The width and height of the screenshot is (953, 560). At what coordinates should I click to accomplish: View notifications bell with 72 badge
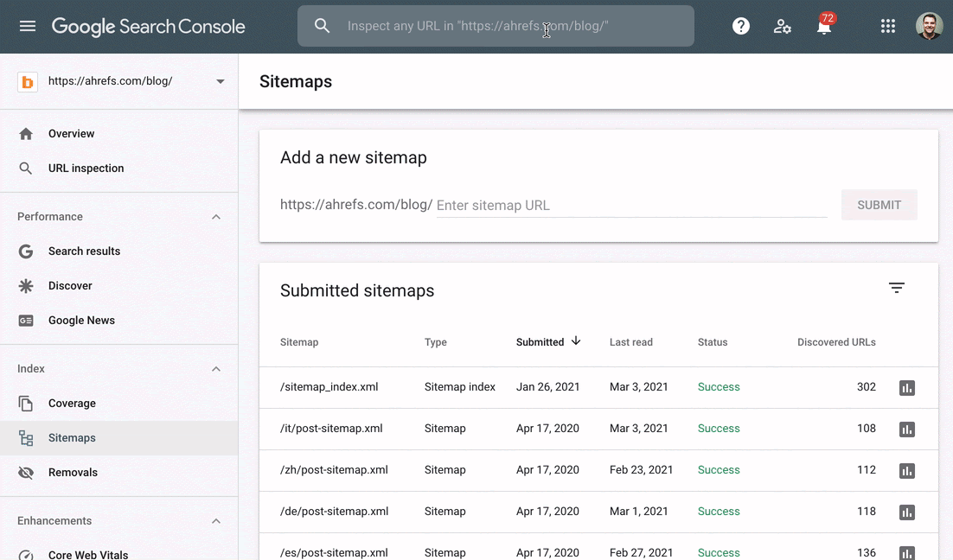(824, 26)
